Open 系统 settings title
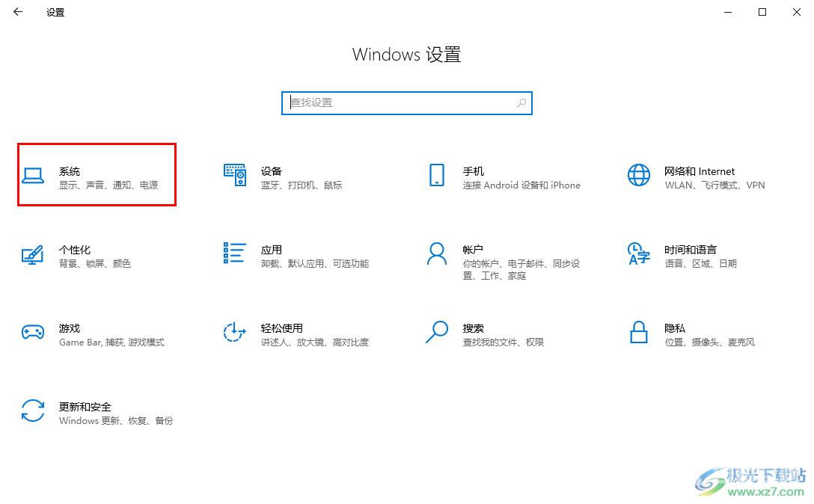The height and width of the screenshot is (504, 814). pos(70,171)
